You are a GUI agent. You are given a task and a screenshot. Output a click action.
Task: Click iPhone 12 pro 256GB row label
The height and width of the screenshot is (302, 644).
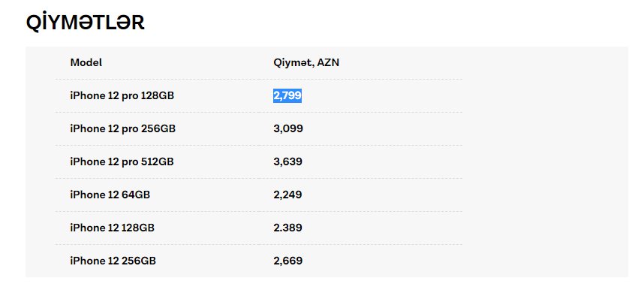point(123,128)
